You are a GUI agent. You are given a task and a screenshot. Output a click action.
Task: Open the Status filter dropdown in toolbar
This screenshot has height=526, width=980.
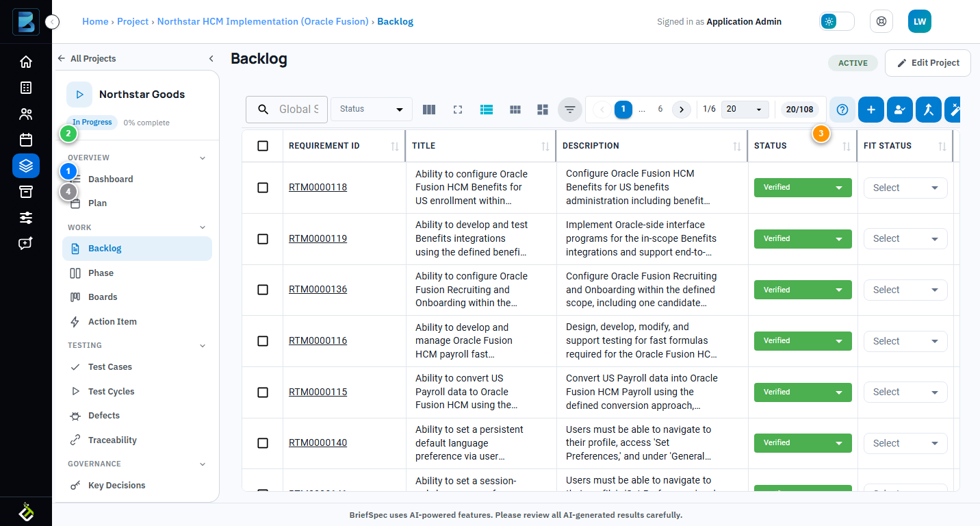coord(372,110)
